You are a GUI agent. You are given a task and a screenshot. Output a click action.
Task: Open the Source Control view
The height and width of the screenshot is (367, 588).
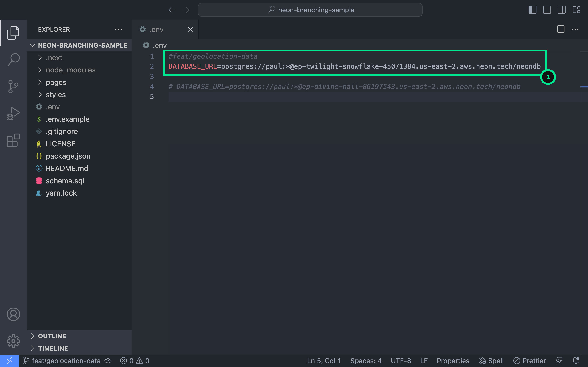[x=13, y=86]
